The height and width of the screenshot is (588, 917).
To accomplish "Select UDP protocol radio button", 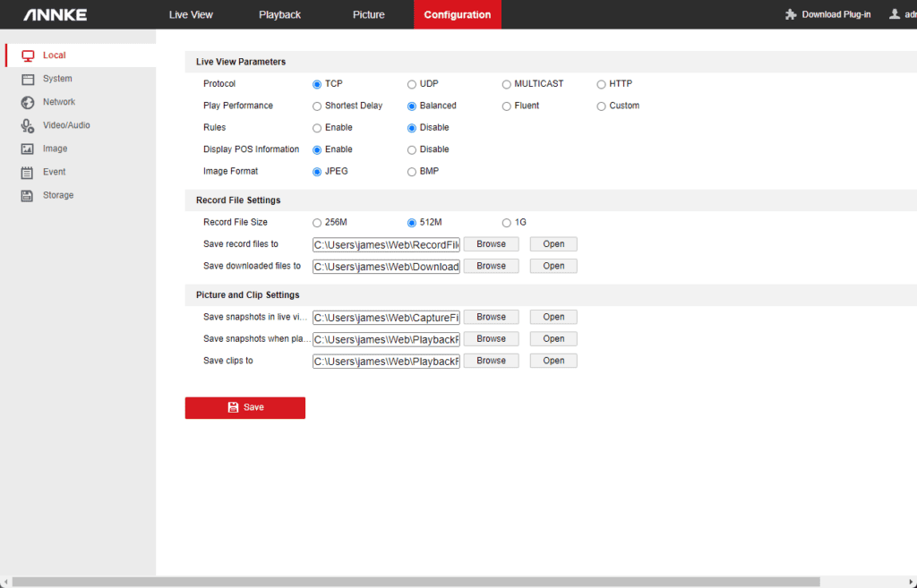I will click(412, 84).
